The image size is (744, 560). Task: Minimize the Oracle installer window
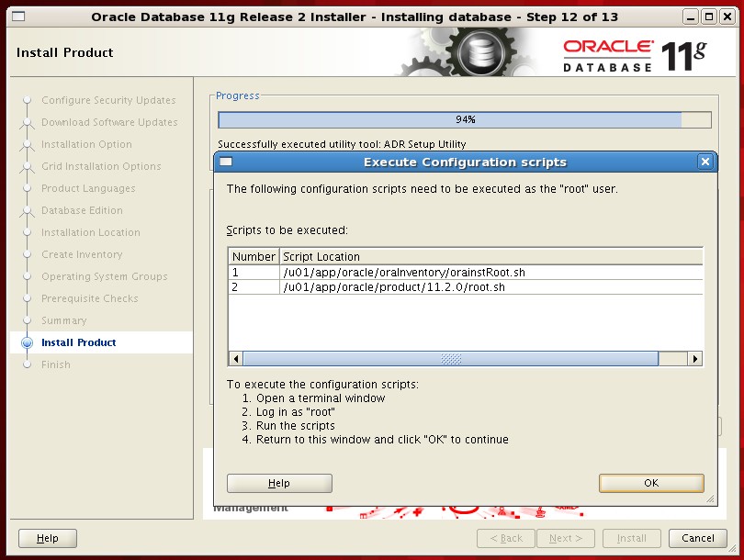(x=691, y=17)
